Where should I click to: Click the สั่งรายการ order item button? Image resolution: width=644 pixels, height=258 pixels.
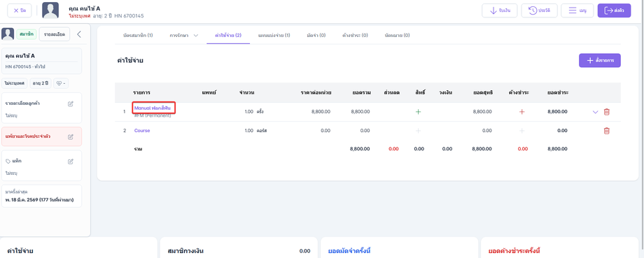[x=600, y=60]
